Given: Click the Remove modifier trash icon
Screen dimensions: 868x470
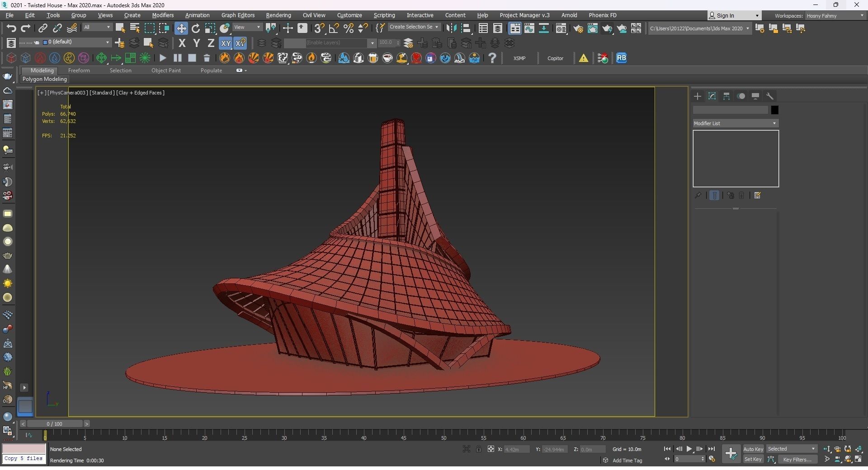Looking at the screenshot, I should 742,196.
